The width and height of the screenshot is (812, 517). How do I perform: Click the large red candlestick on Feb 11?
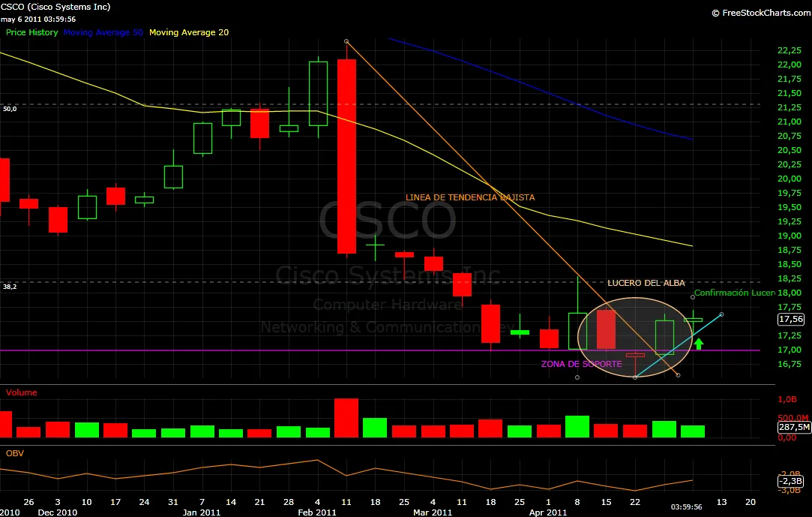[346, 156]
